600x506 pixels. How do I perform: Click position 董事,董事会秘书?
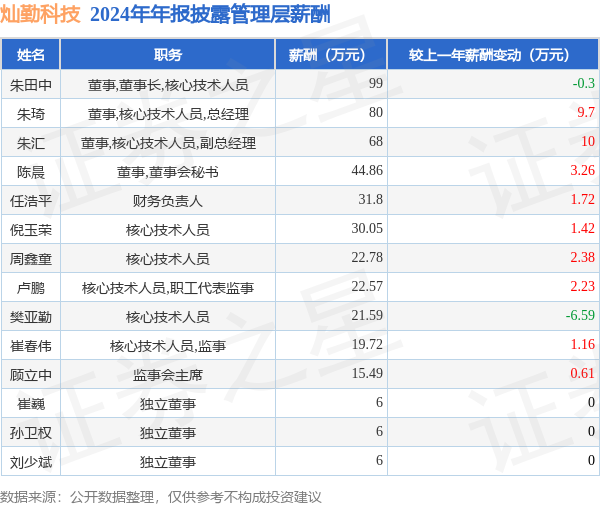[168, 172]
